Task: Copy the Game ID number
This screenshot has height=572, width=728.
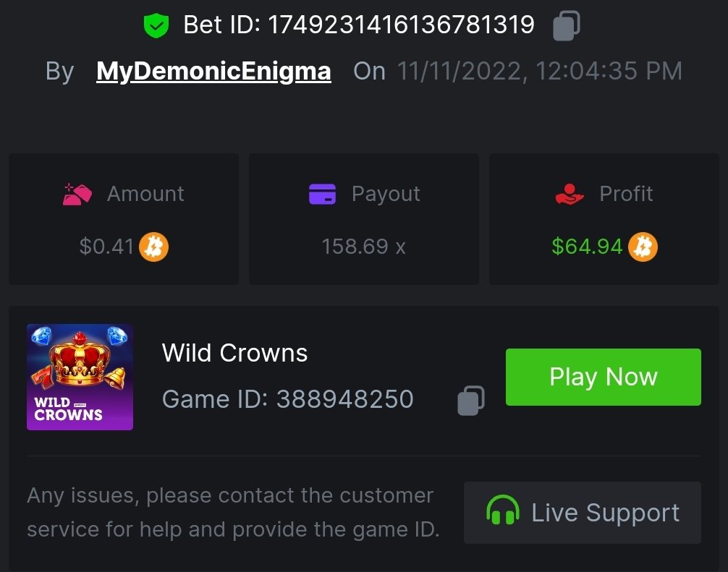Action: click(470, 400)
